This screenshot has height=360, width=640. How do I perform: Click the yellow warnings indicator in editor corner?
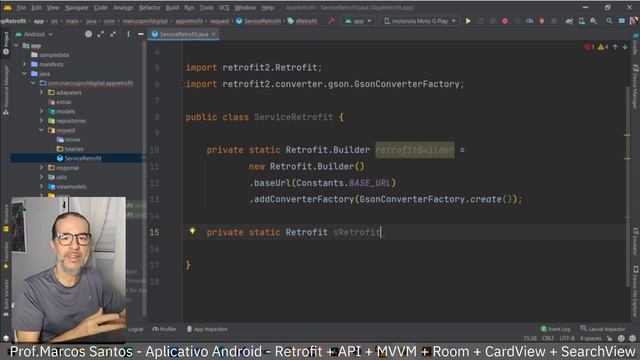point(603,47)
